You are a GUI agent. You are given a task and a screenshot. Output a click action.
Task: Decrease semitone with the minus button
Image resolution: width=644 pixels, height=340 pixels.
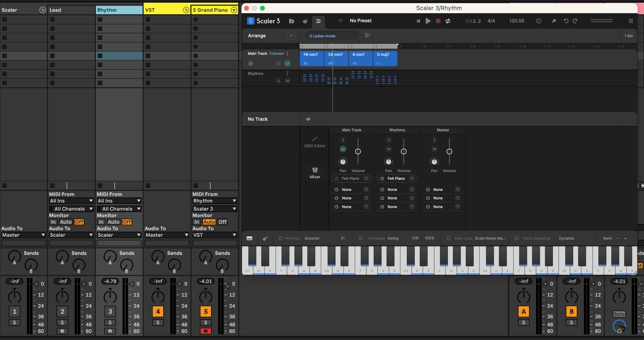coord(618,238)
